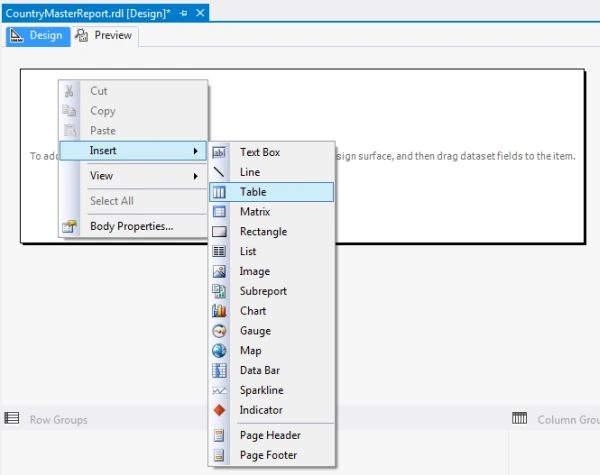This screenshot has height=475, width=600.
Task: Click the Text Box icon in Insert submenu
Action: (x=219, y=152)
